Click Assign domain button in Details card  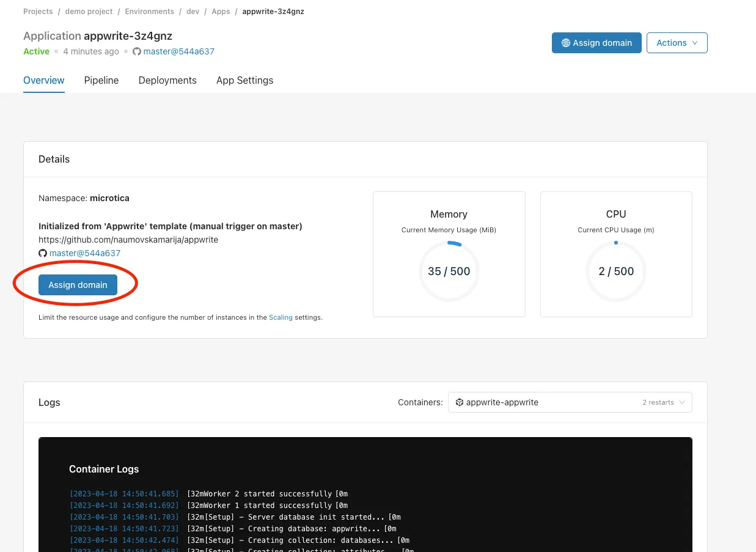click(78, 285)
